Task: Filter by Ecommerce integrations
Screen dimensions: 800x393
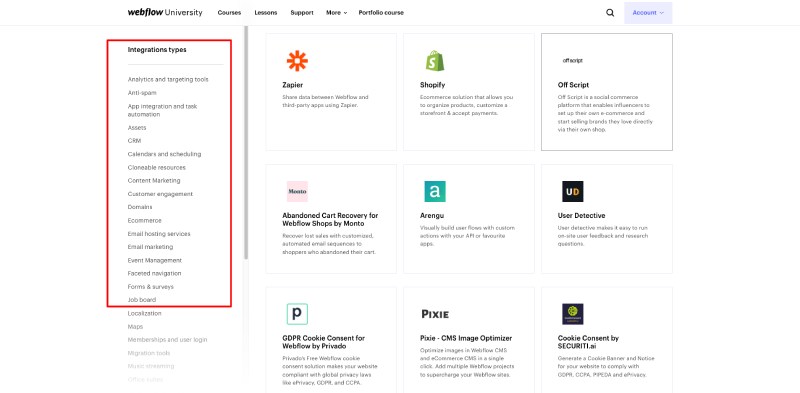Action: 144,220
